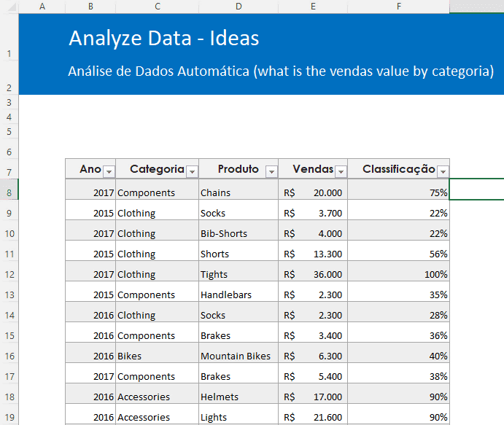Select the 100% classification cell
Viewport: 504px width, 425px height.
[x=398, y=274]
